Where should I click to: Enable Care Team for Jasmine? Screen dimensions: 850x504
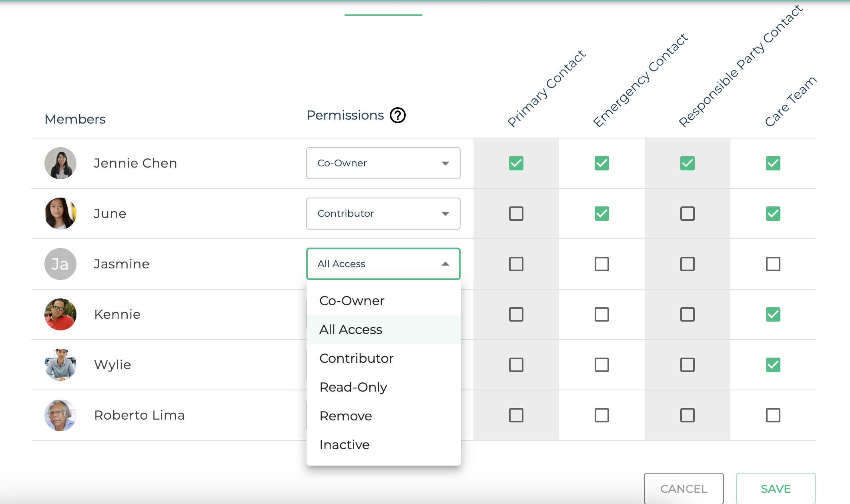point(773,264)
